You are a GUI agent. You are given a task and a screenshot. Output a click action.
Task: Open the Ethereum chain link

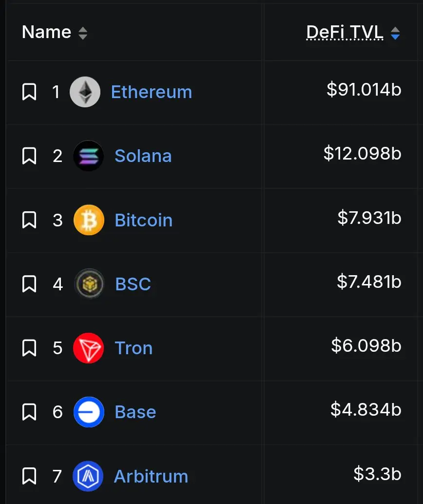click(152, 92)
